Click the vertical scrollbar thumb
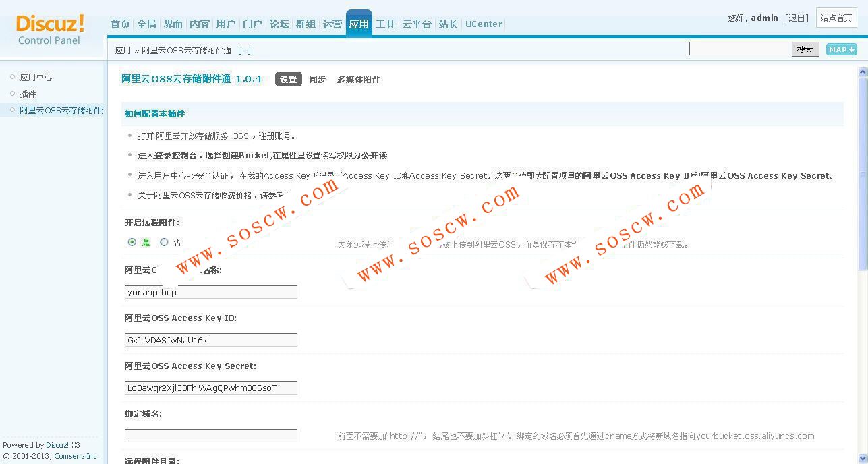This screenshot has width=868, height=464. (x=863, y=174)
